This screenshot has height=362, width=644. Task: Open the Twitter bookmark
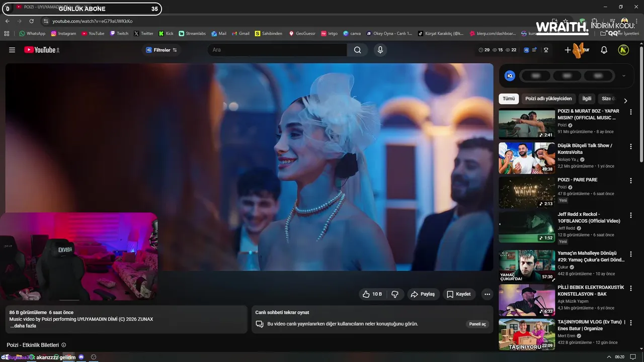[143, 34]
